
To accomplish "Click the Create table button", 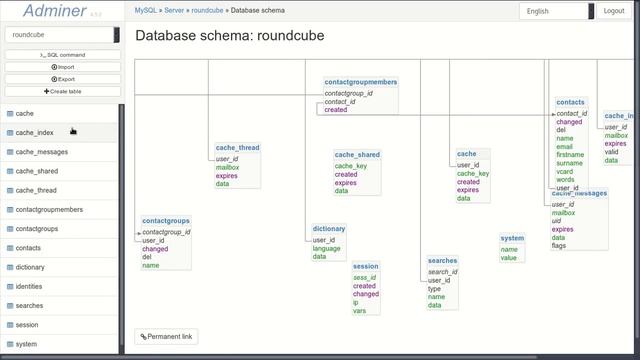I will click(62, 91).
